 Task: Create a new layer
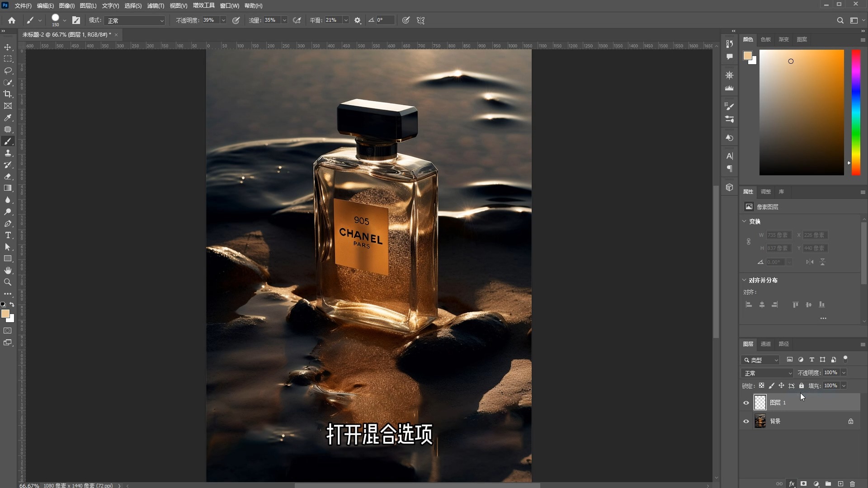[840, 483]
